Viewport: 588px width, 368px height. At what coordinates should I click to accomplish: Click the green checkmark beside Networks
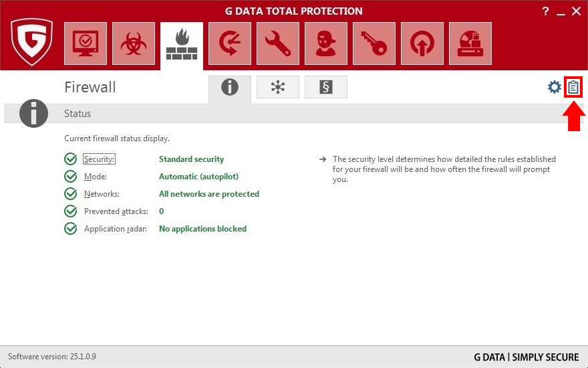(71, 194)
